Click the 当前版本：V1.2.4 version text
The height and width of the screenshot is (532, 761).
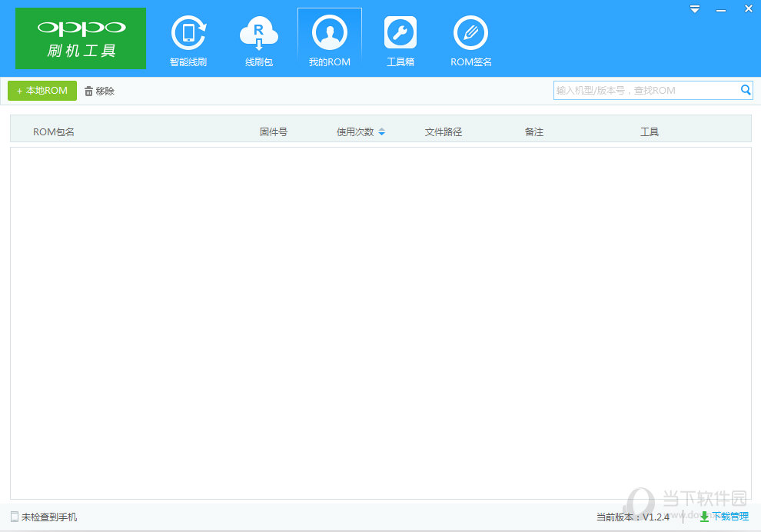633,517
